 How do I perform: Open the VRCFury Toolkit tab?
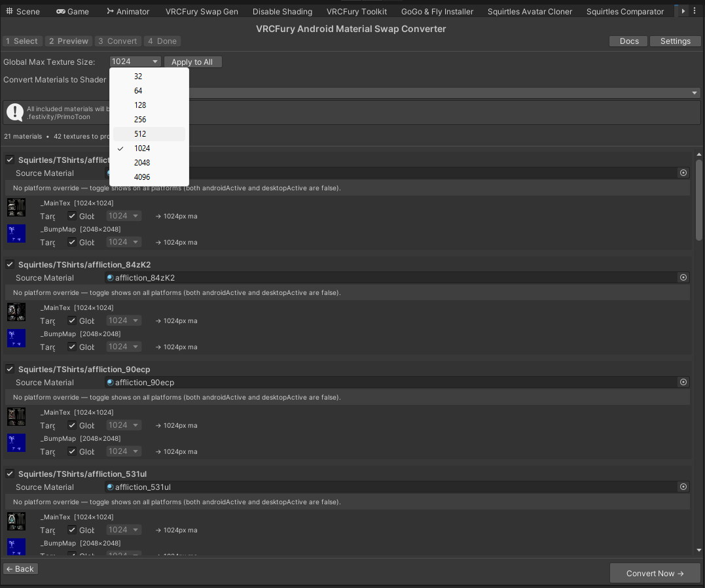coord(357,11)
